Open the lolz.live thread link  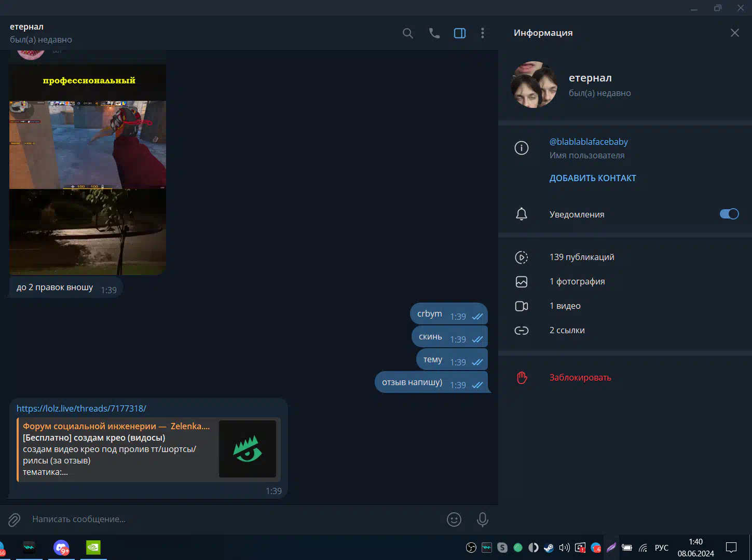pyautogui.click(x=81, y=408)
